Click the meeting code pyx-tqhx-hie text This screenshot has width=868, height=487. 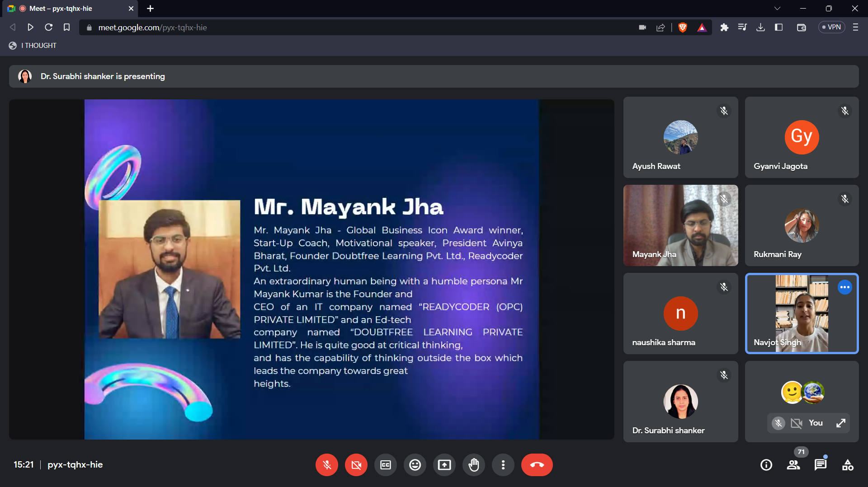click(75, 465)
